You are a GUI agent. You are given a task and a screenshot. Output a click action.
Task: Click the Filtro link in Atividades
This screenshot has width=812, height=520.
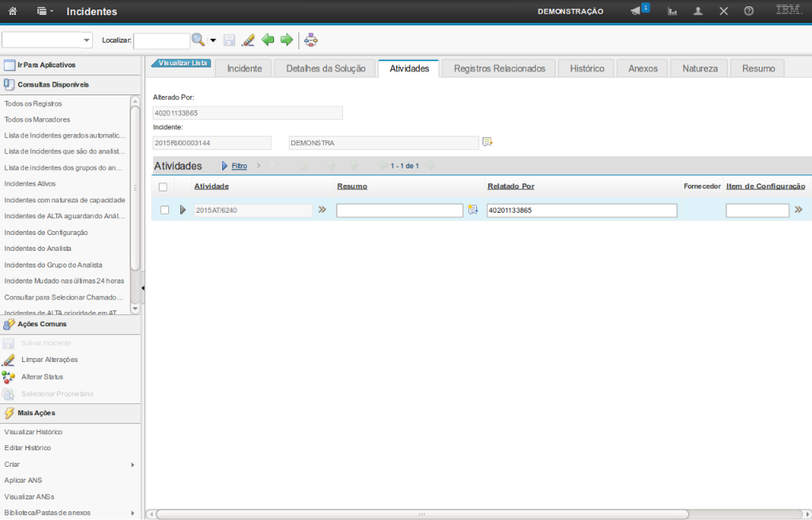pos(239,166)
